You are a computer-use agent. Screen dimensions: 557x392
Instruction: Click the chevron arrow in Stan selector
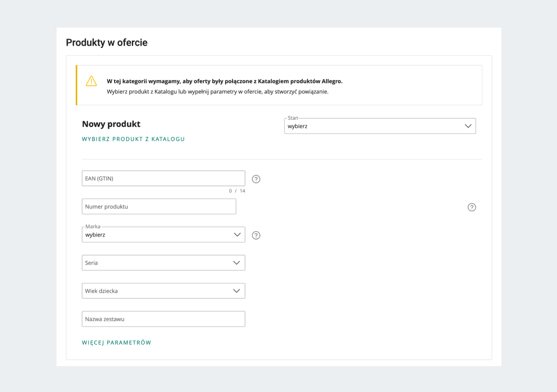point(468,126)
